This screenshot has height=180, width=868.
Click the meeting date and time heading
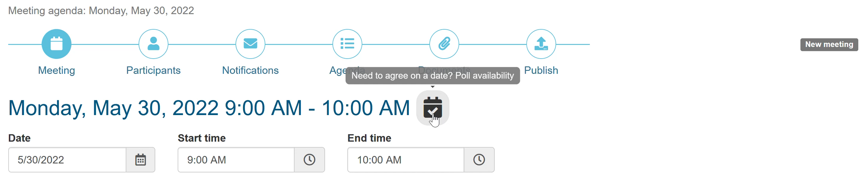coord(209,108)
